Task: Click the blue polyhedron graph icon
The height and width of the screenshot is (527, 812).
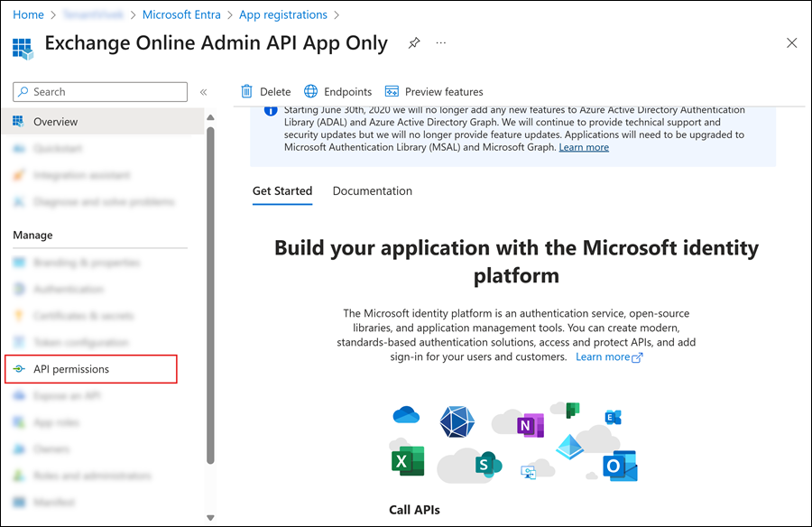Action: click(457, 421)
